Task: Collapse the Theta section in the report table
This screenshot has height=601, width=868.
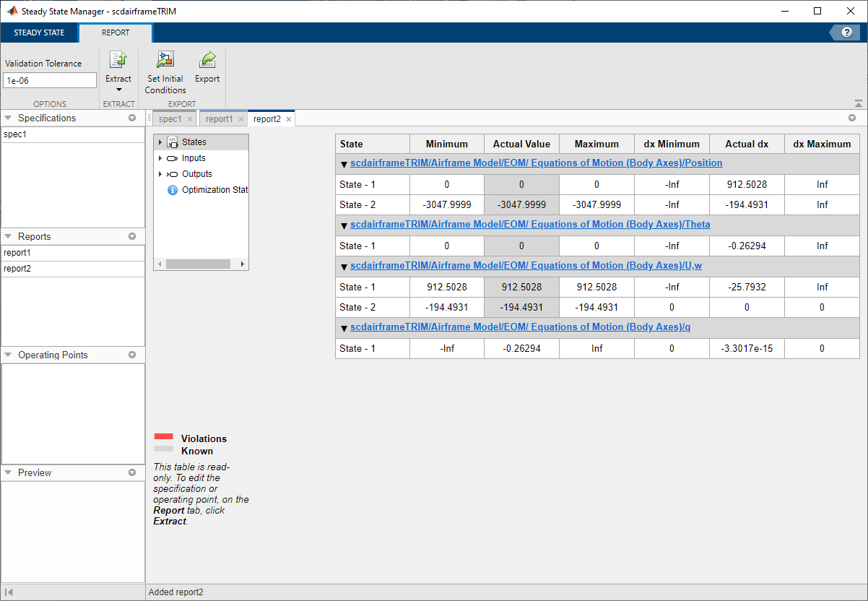Action: point(344,225)
